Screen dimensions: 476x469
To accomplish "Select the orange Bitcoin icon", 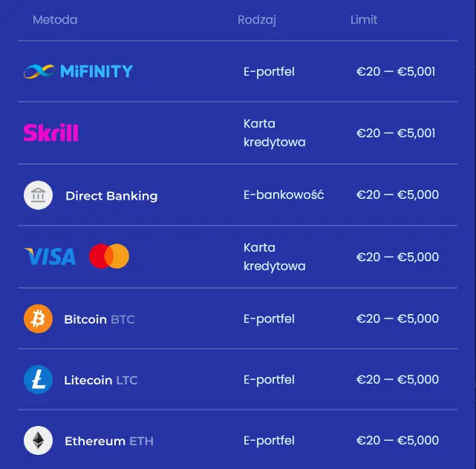I will (x=39, y=319).
